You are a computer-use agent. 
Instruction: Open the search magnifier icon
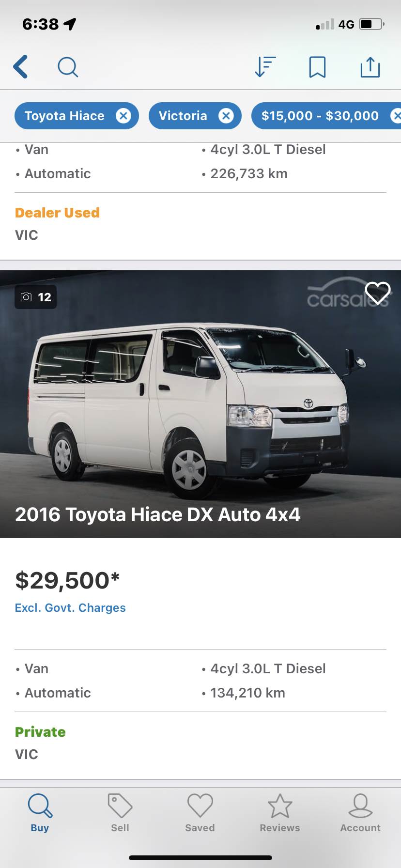[x=68, y=67]
